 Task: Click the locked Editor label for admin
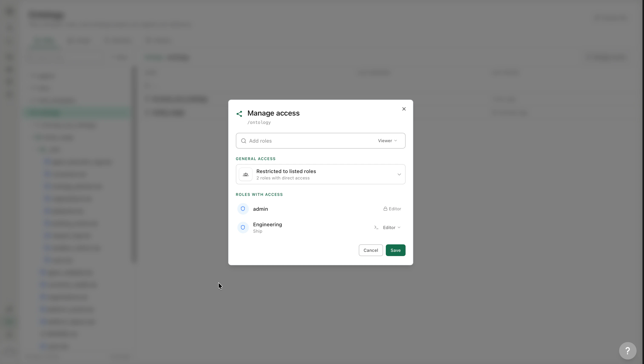pyautogui.click(x=395, y=209)
